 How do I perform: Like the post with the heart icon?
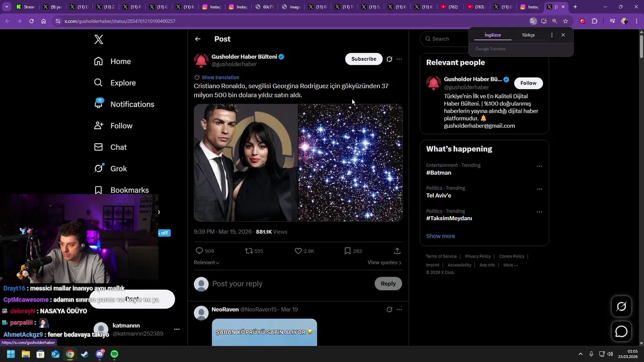point(298,251)
